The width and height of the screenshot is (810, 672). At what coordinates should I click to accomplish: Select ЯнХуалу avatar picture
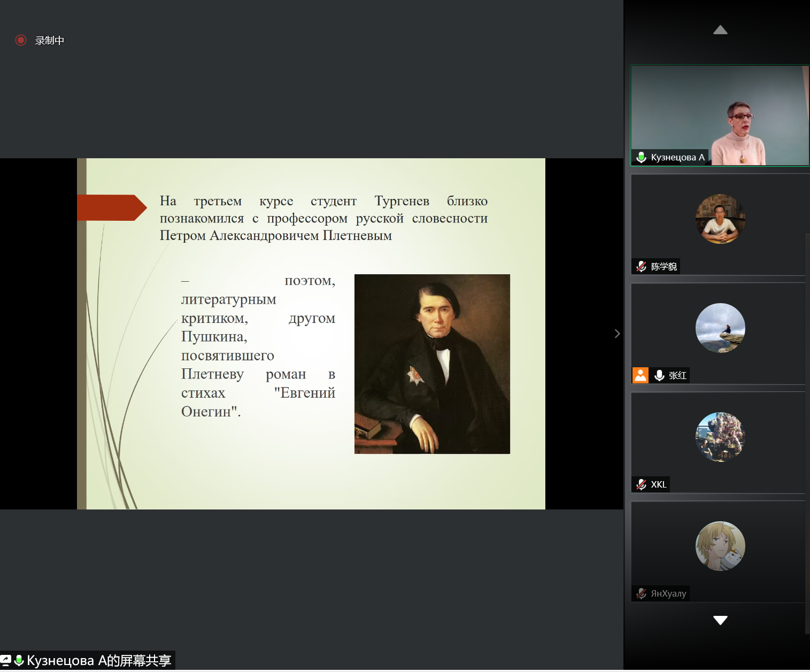point(720,546)
